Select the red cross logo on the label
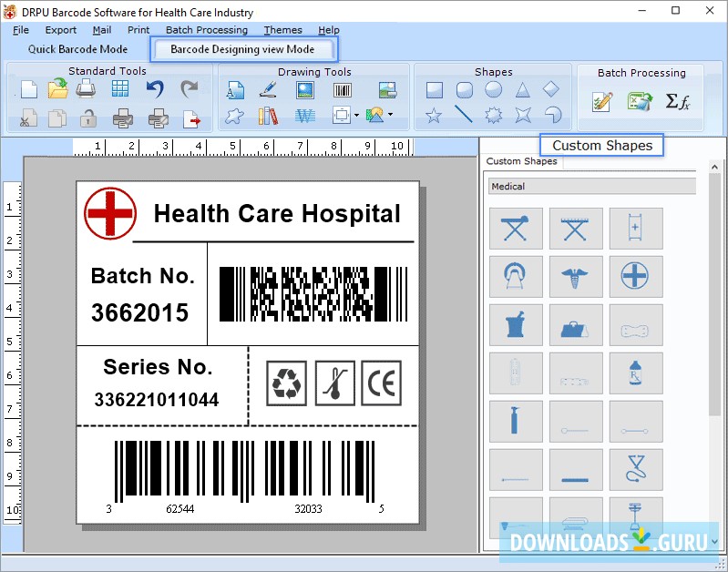728x572 pixels. coord(110,213)
